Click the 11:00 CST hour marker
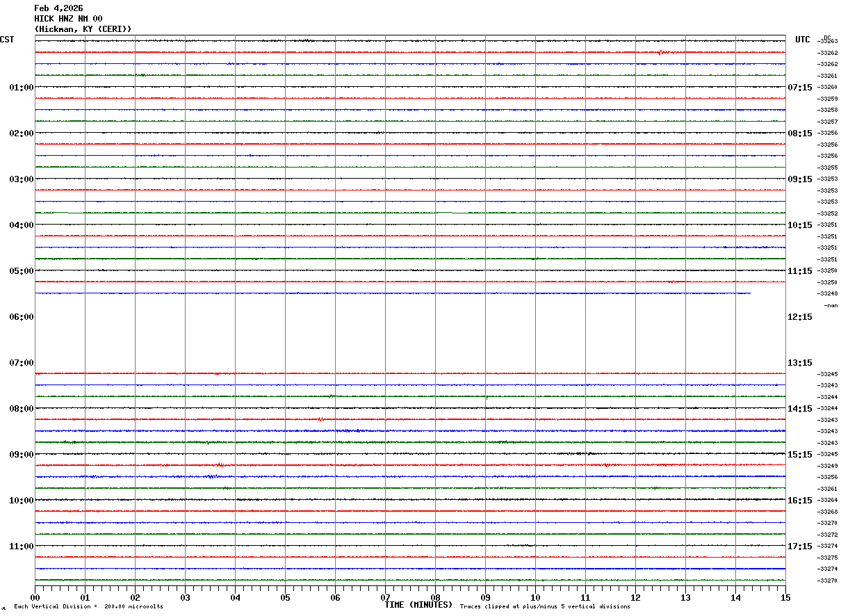Viewport: 841px width, 616px height. (x=22, y=546)
